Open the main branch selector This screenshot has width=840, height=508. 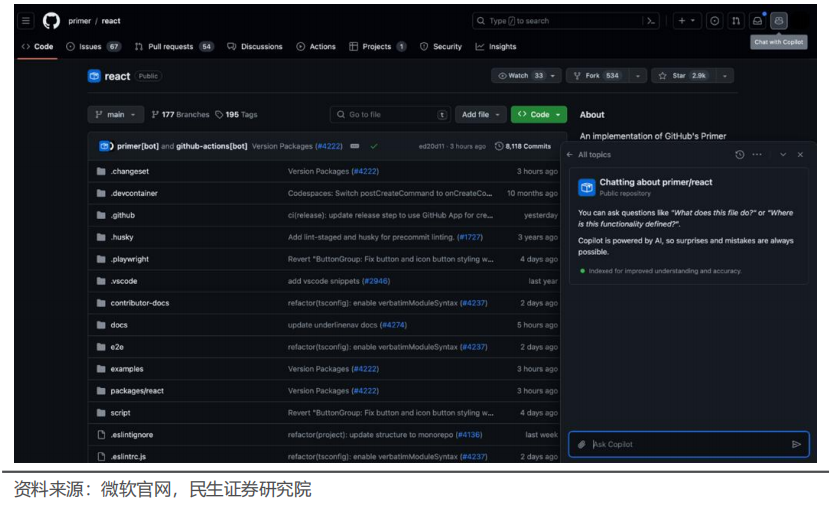pos(115,114)
